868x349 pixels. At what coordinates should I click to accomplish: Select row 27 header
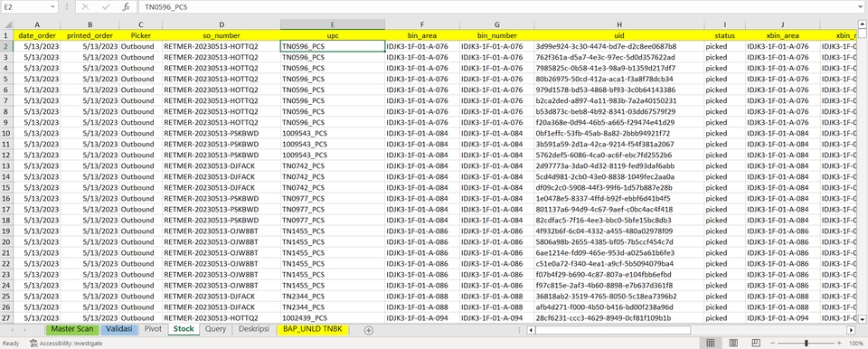pyautogui.click(x=6, y=318)
